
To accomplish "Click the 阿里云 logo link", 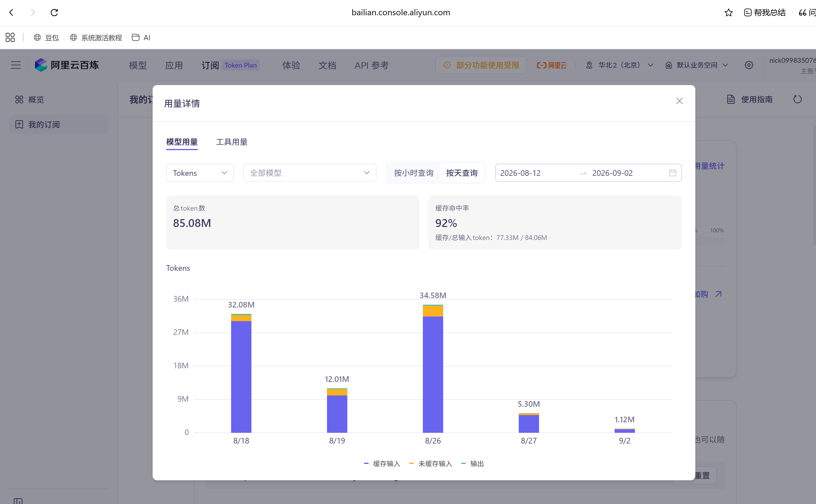I will 551,65.
